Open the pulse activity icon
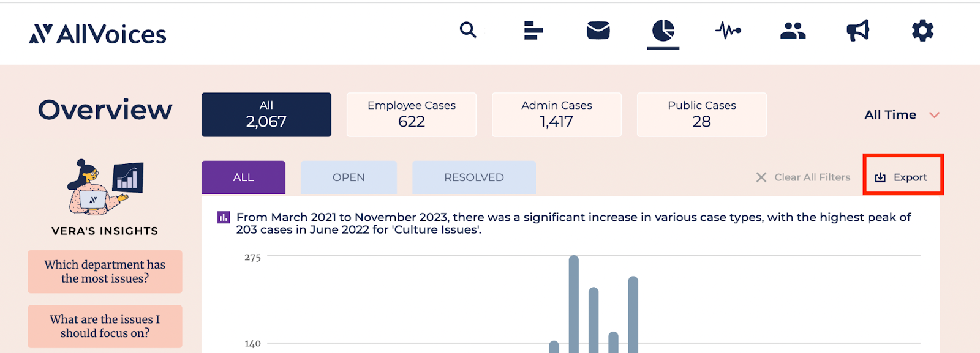Image resolution: width=980 pixels, height=353 pixels. (728, 30)
